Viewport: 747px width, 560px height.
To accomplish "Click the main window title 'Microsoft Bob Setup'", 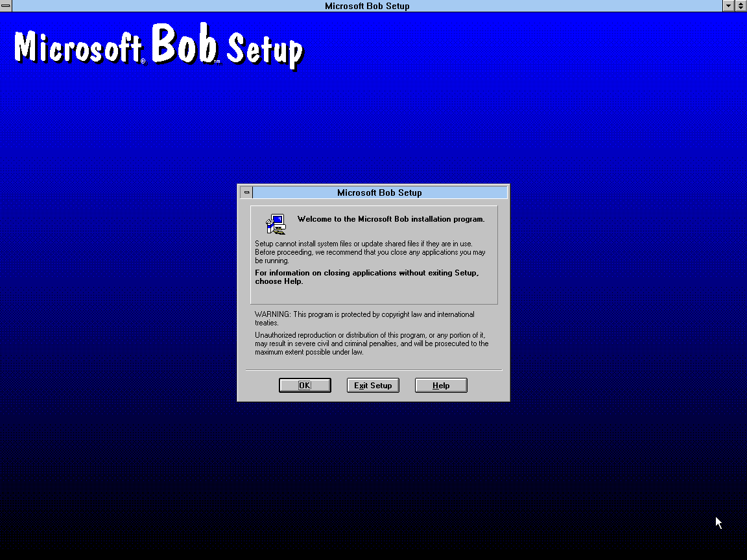I will pyautogui.click(x=367, y=6).
